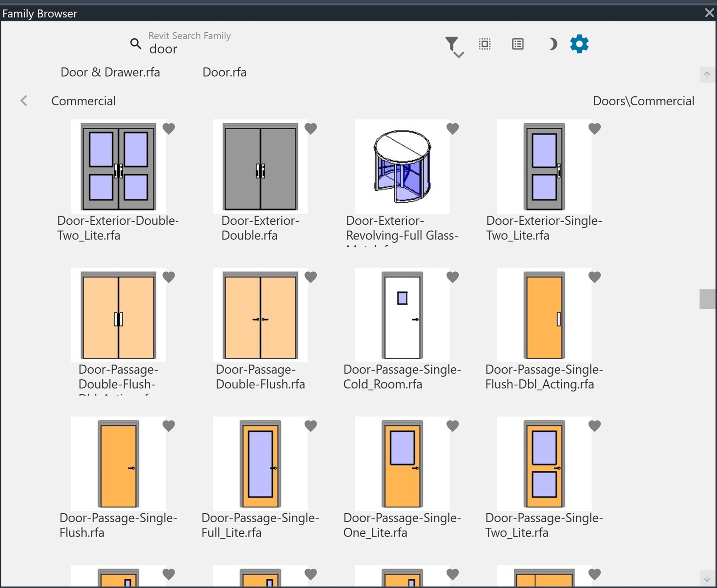This screenshot has height=588, width=717.
Task: Favorite Door-Exterior-Single-Two_Lite heart
Action: pos(595,129)
